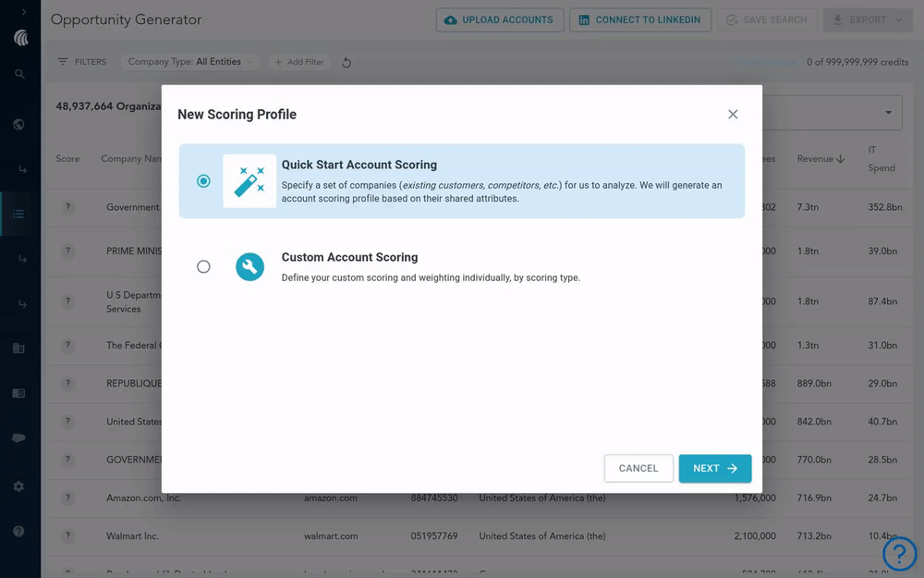Click the credits counter text

click(857, 62)
